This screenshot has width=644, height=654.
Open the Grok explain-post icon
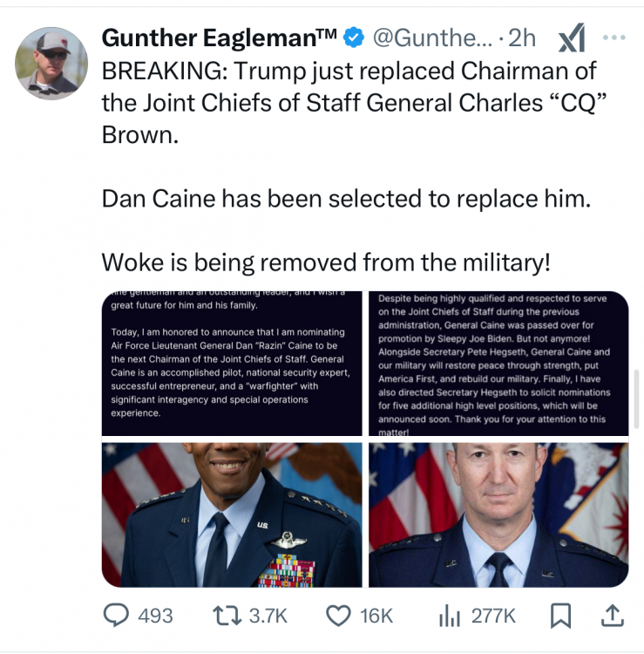tap(571, 38)
